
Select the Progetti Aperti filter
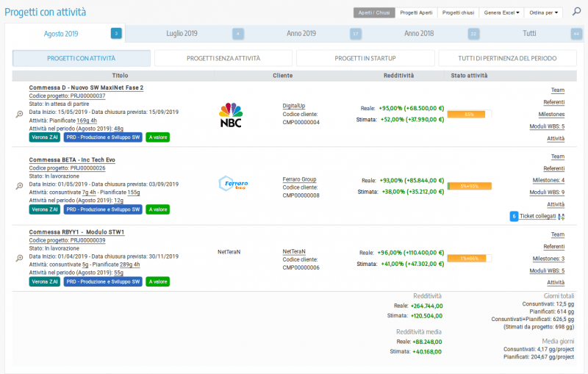click(416, 12)
